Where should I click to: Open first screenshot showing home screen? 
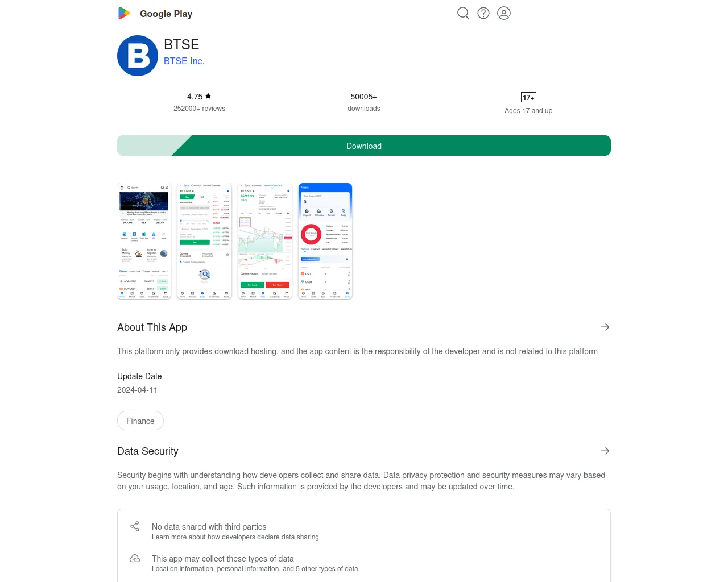tap(144, 241)
